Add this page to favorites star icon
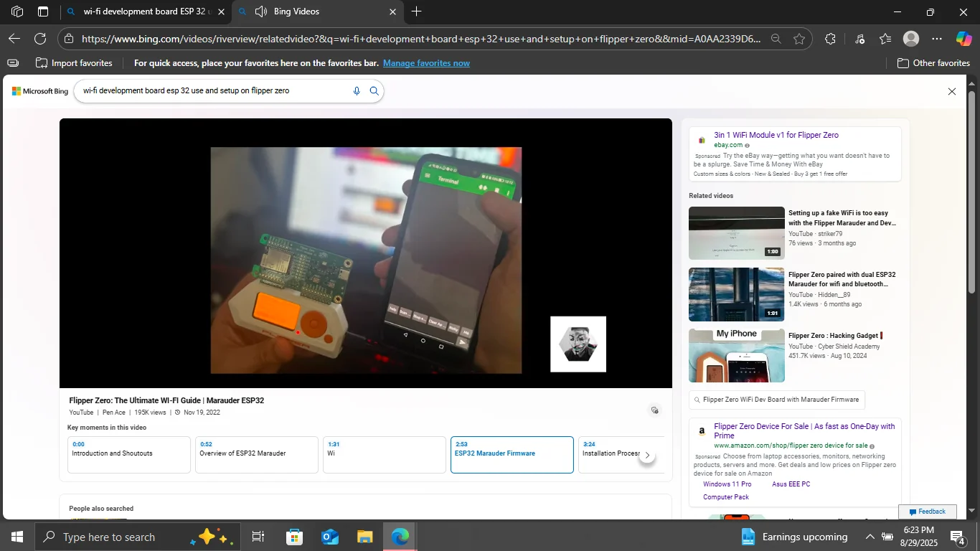980x551 pixels. 799,39
